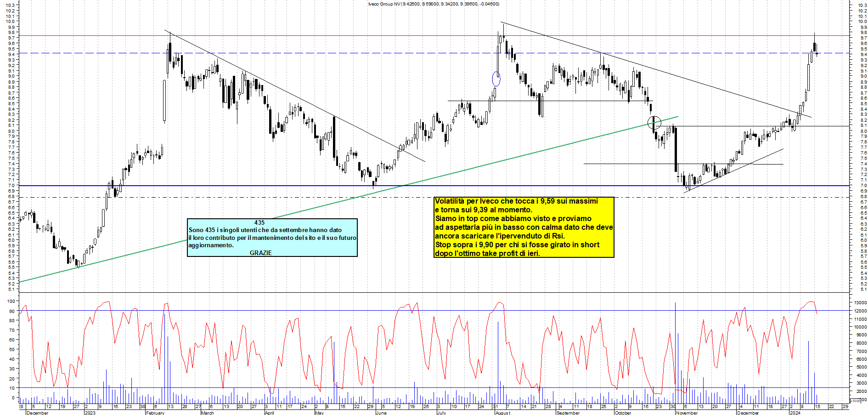This screenshot has height=415, width=868.
Task: Click the '2023' year label on the time axis
Action: pos(90,413)
